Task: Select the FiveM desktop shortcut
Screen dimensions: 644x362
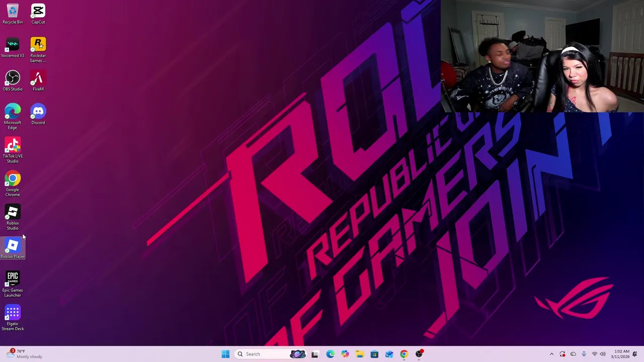Action: tap(38, 81)
